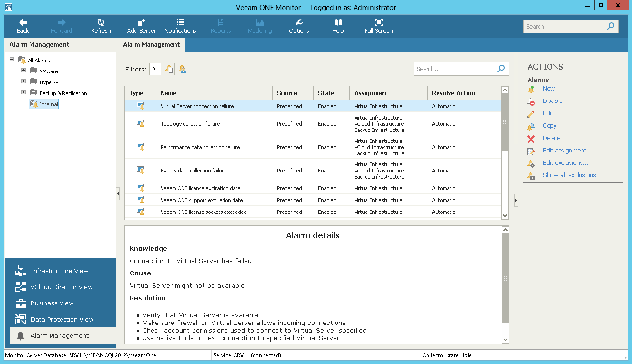Click Edit... alarm action link

tap(550, 113)
